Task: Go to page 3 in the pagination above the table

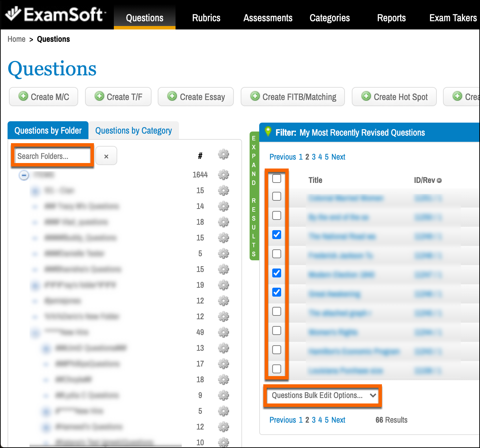Action: 314,157
